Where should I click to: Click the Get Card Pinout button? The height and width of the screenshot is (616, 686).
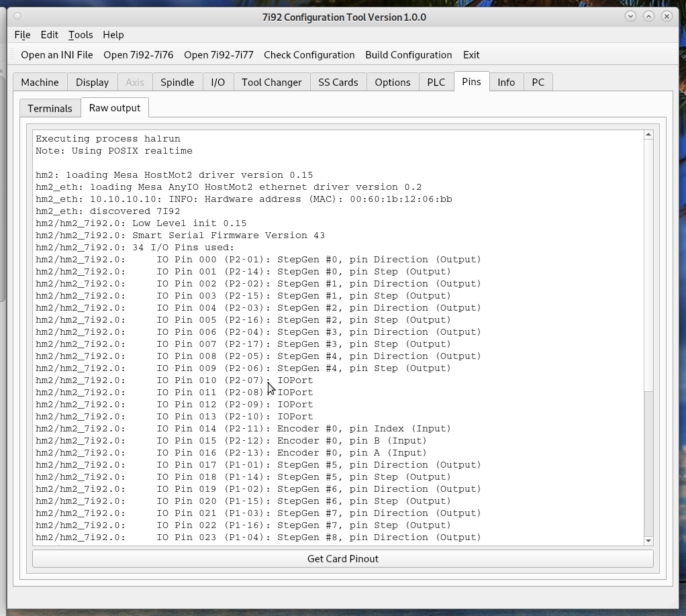click(x=342, y=559)
